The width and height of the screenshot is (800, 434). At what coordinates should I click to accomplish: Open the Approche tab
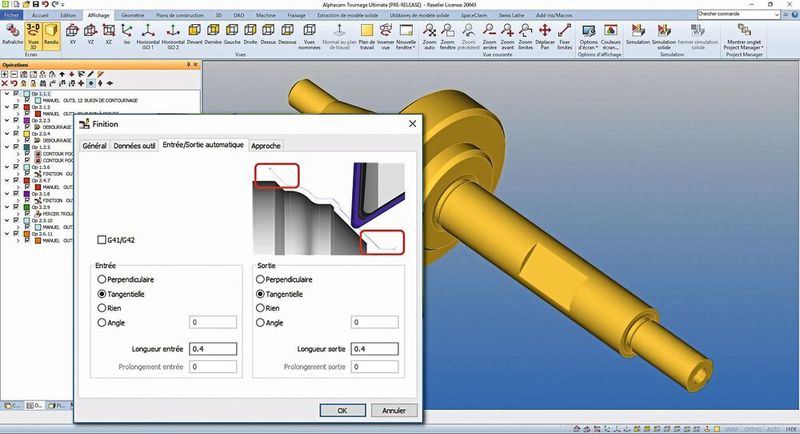tap(266, 146)
